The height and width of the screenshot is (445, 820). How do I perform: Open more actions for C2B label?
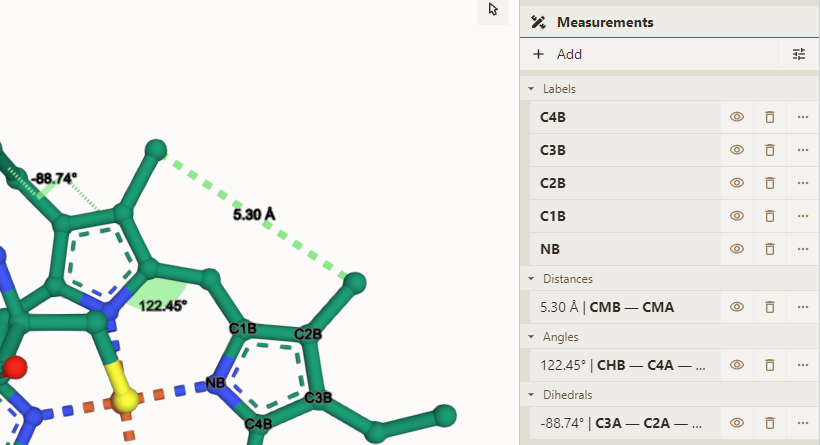click(802, 183)
